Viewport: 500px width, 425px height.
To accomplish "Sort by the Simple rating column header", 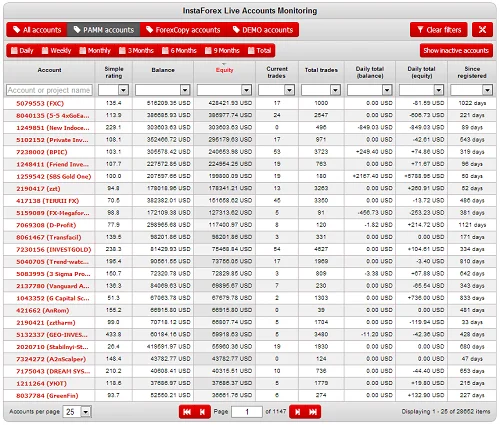I will 114,72.
